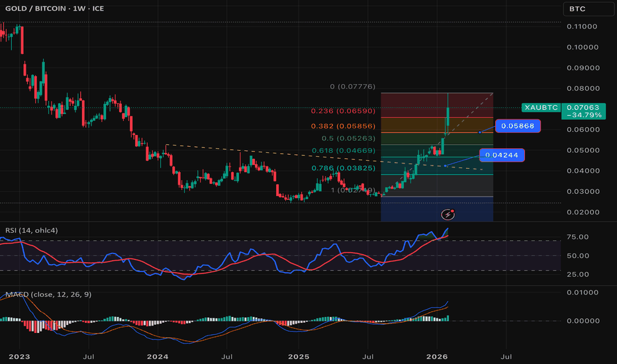Open the RSI (14, ohlc4) indicator legend
Viewport: 617px width, 364px height.
32,230
